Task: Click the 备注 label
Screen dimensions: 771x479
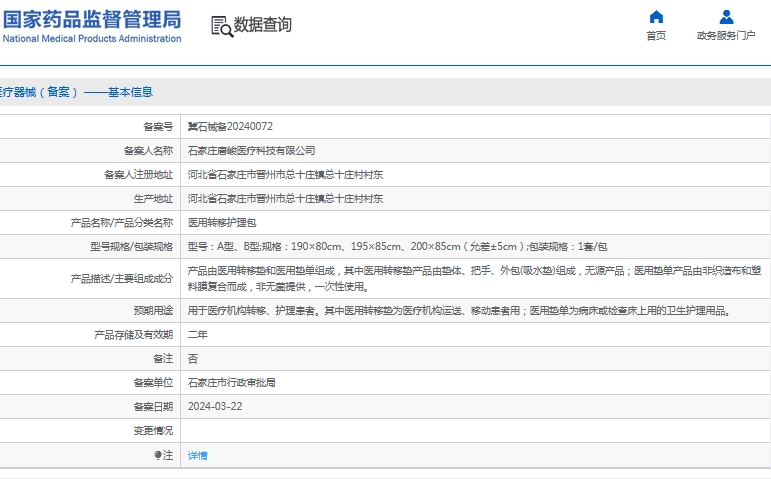Action: click(163, 359)
